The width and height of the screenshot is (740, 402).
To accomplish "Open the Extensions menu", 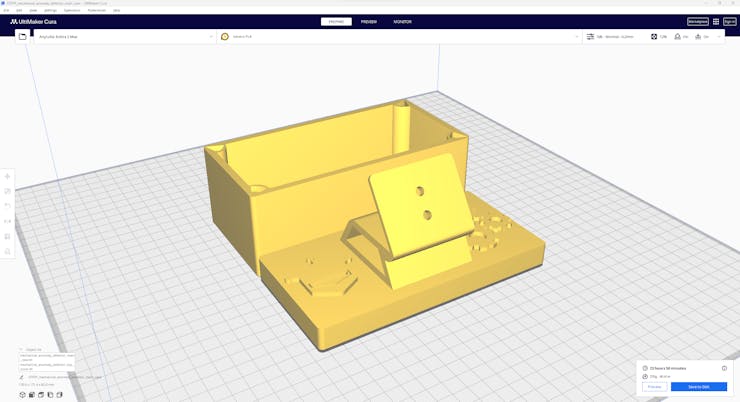I will point(72,10).
